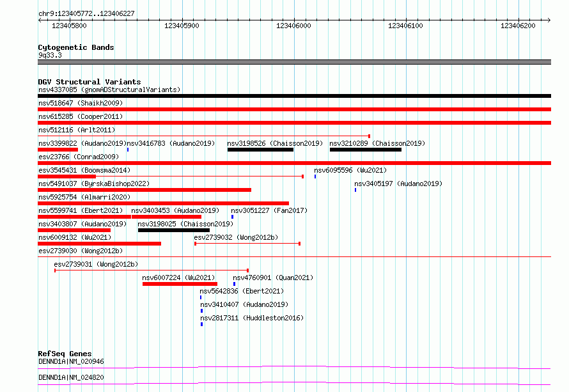
Task: Click the DGV Structural Variants track title
Action: pyautogui.click(x=90, y=82)
